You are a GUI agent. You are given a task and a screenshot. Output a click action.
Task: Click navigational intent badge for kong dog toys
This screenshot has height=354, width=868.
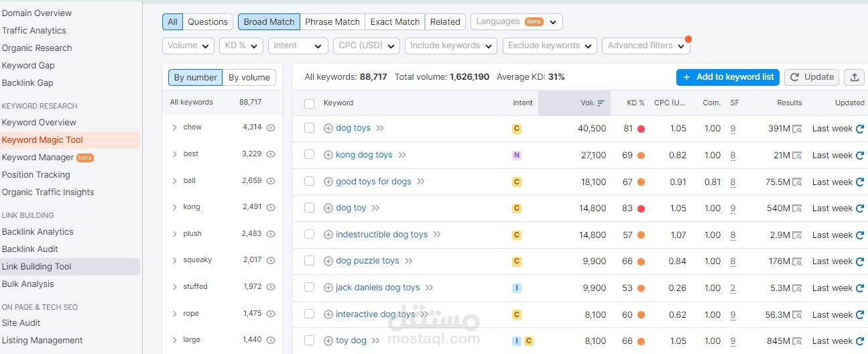(517, 156)
